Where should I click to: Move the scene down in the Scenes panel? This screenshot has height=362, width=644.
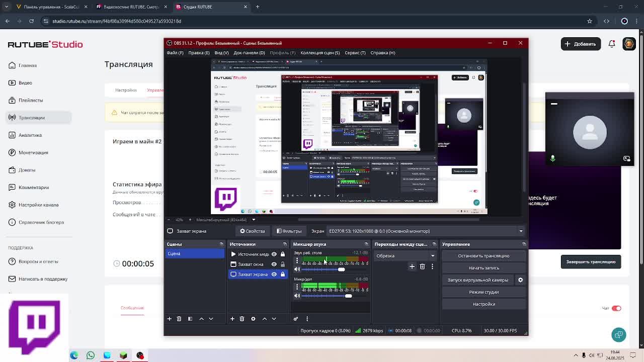tap(211, 319)
